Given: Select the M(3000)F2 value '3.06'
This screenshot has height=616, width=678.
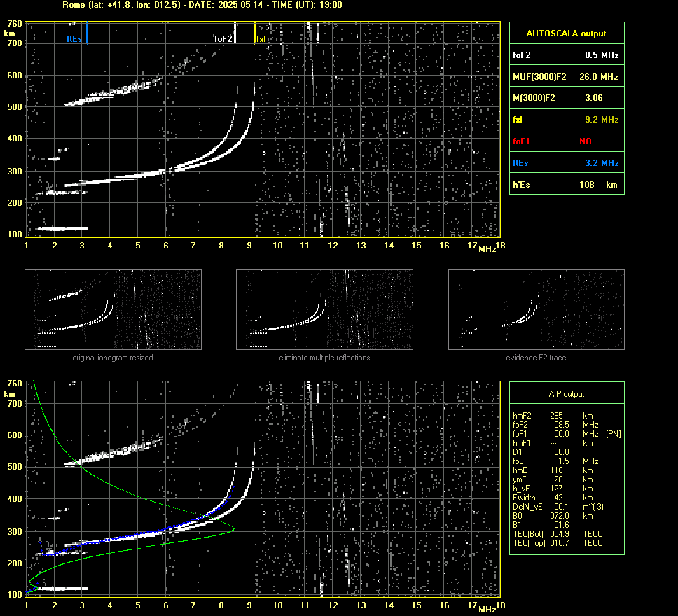Looking at the screenshot, I should click(594, 98).
